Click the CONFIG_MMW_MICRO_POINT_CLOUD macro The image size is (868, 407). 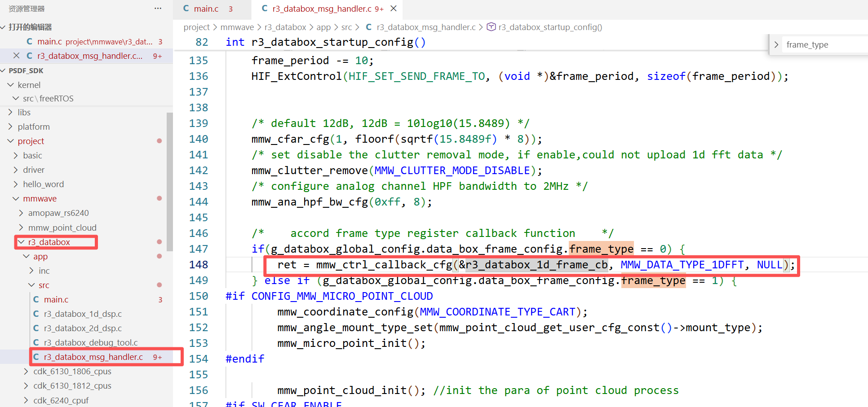click(x=342, y=296)
